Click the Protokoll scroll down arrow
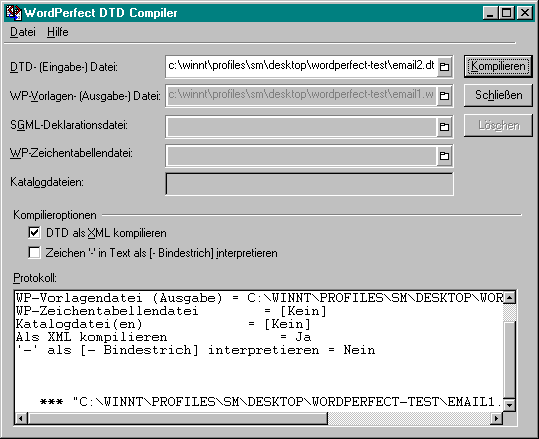Viewport: 539px width, 439px height. (x=509, y=405)
